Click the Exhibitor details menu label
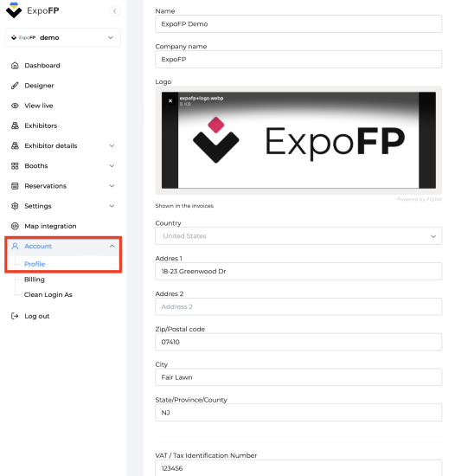The height and width of the screenshot is (476, 455). [x=51, y=145]
